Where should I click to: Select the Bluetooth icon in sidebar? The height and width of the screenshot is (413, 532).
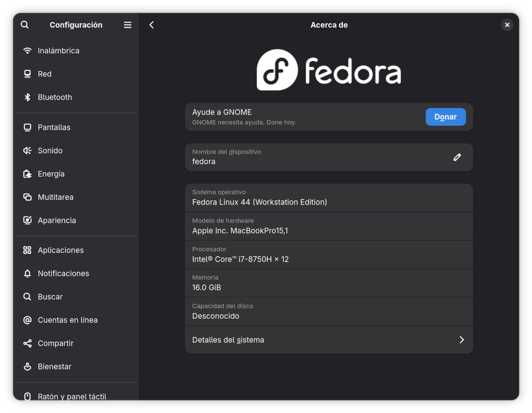click(28, 97)
